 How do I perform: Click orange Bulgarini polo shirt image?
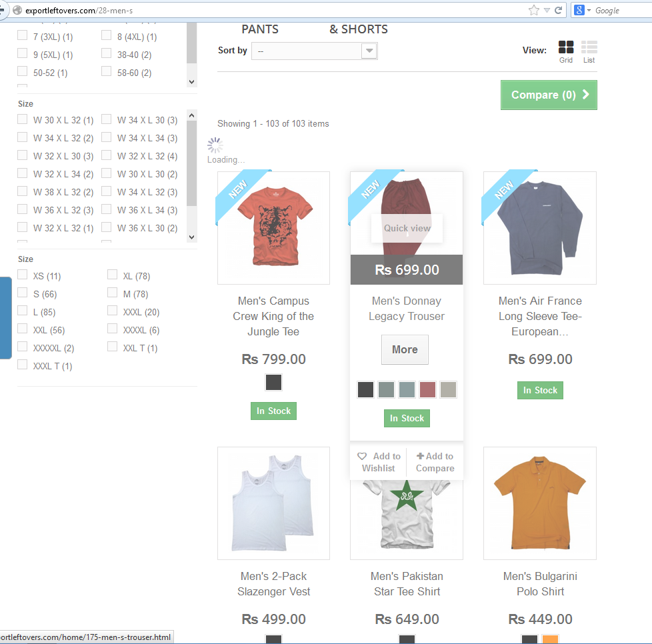point(540,503)
